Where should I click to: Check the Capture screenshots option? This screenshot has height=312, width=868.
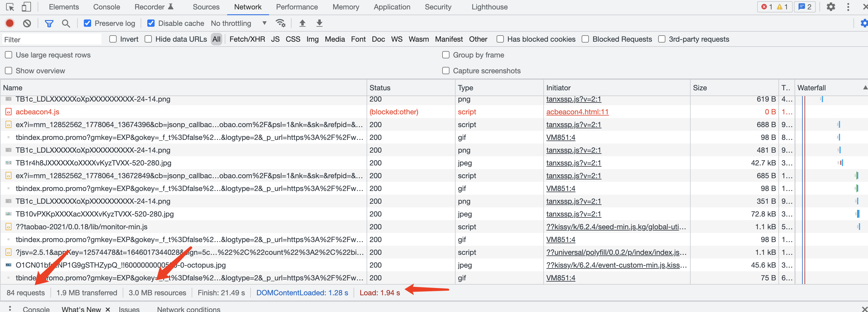(x=446, y=71)
